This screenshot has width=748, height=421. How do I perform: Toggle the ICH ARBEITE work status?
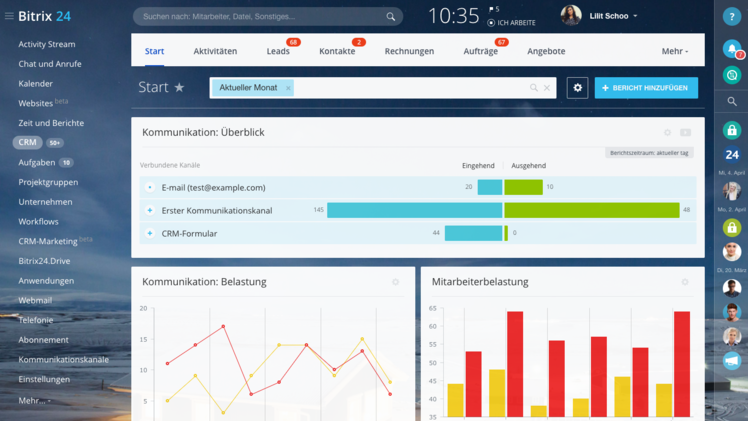coord(512,22)
